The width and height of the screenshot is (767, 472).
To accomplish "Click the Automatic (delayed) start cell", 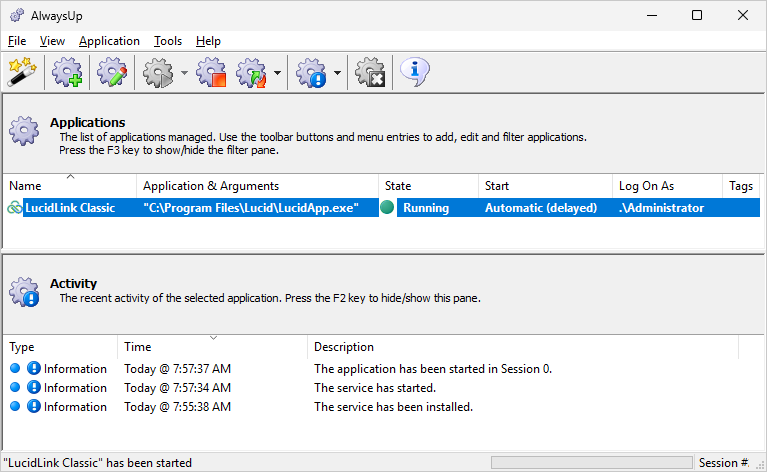I will [541, 208].
